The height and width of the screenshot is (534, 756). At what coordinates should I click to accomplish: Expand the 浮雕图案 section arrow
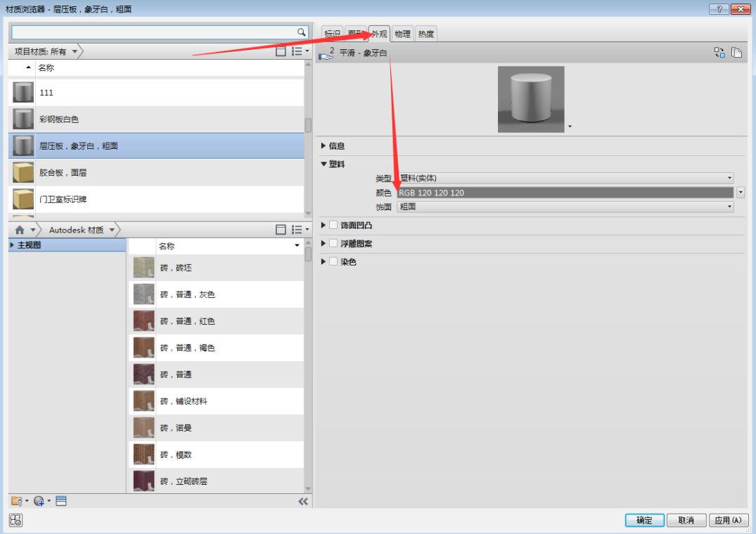tap(323, 243)
